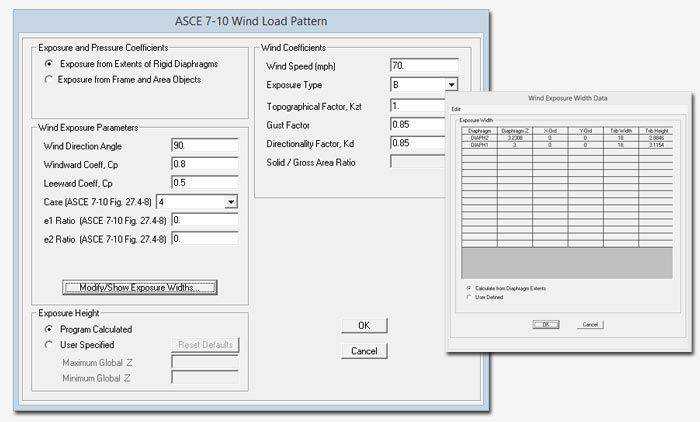Click the Trib Height column header
700x422 pixels.
tap(656, 131)
